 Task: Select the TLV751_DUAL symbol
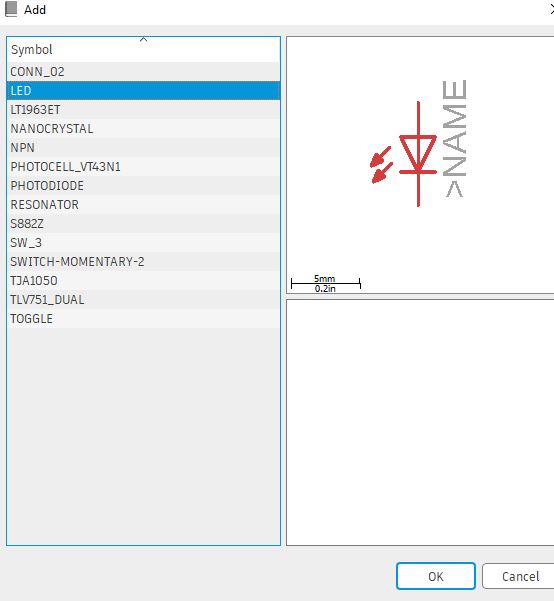tap(143, 299)
